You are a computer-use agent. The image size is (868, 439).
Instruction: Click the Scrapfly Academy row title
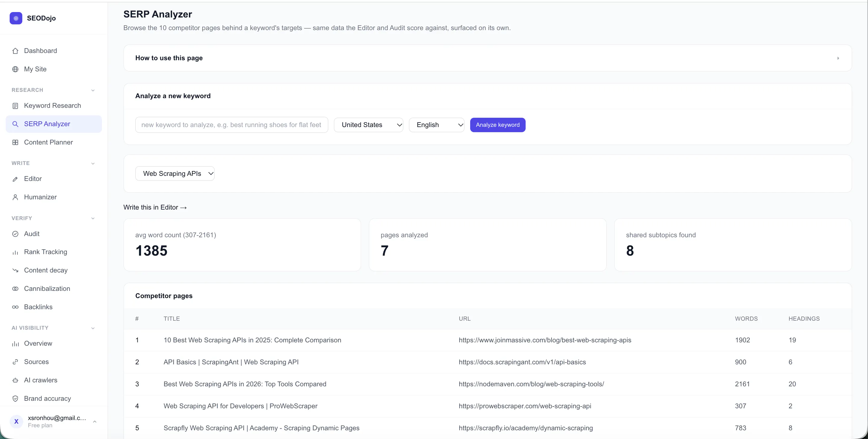[x=262, y=428]
